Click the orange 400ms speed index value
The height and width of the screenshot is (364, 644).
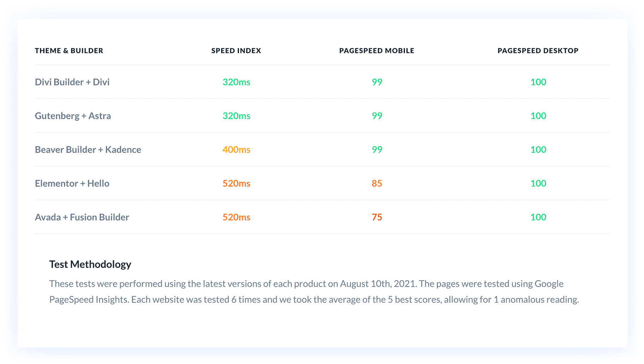pos(236,150)
